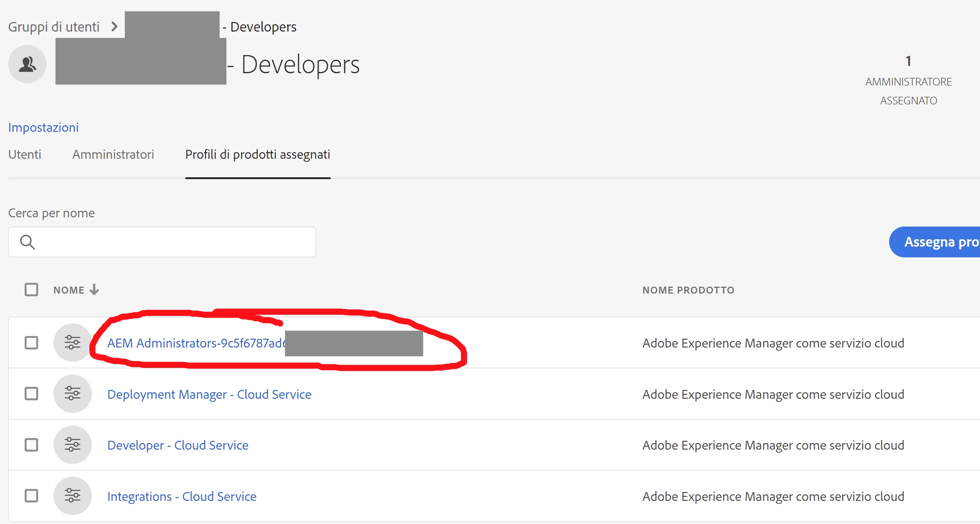Click the magnifier icon in search box
Image resolution: width=980 pixels, height=524 pixels.
tap(27, 242)
